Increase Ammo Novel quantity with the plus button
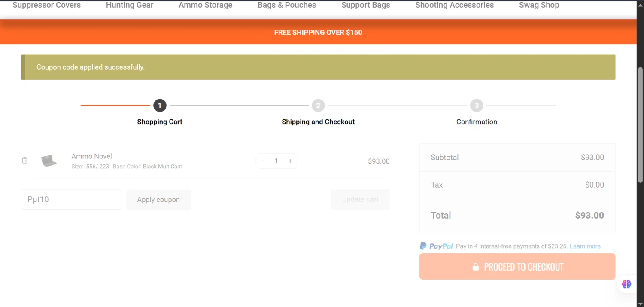 [290, 161]
